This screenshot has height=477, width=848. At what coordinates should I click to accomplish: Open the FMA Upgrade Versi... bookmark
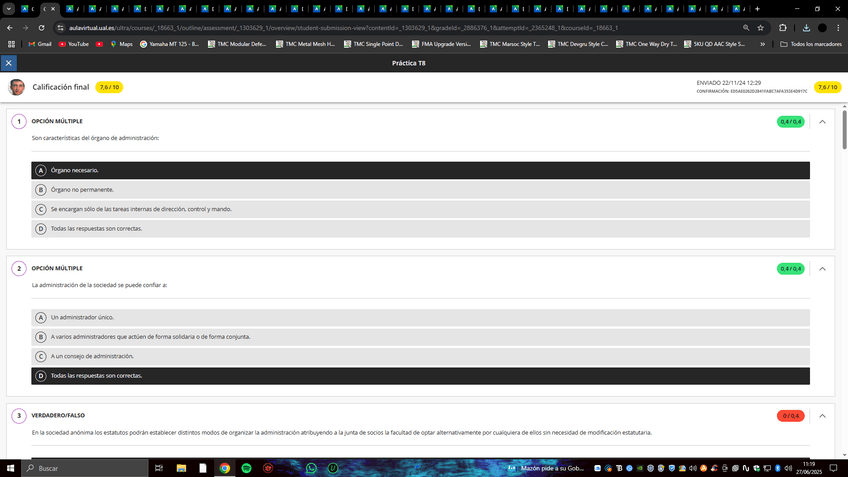441,44
